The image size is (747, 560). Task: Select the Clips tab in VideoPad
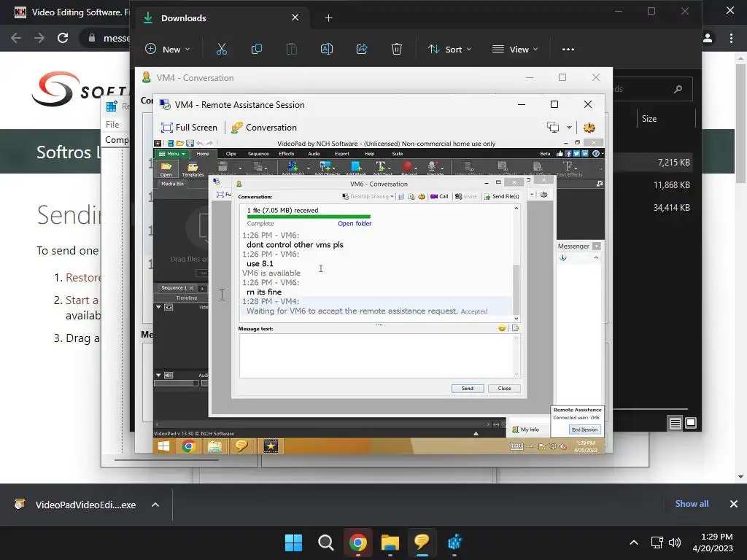(231, 154)
